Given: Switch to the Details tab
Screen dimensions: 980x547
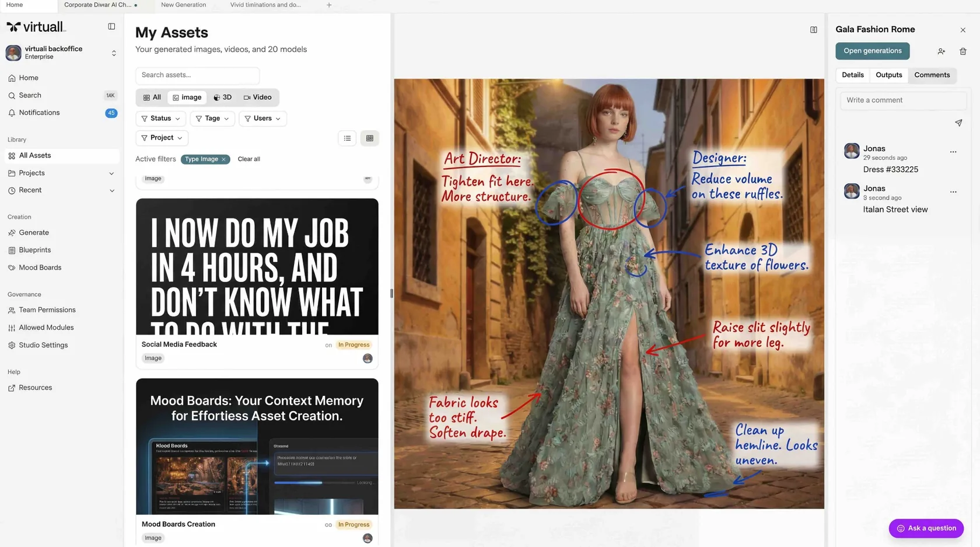Looking at the screenshot, I should coord(852,75).
